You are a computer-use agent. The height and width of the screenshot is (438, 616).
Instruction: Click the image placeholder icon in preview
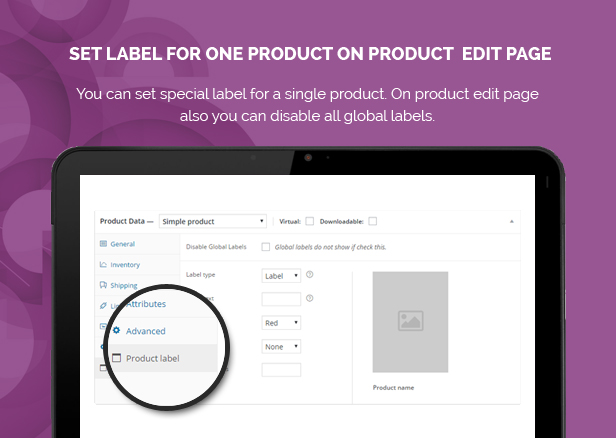[x=411, y=321]
